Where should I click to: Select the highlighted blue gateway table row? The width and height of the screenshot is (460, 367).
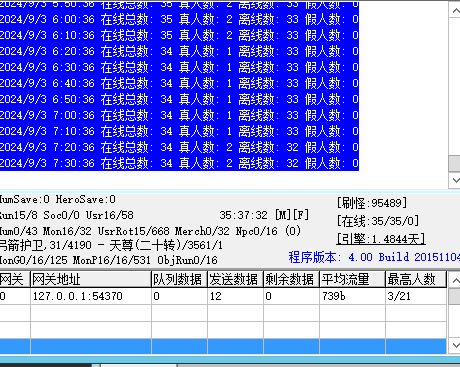point(223,346)
